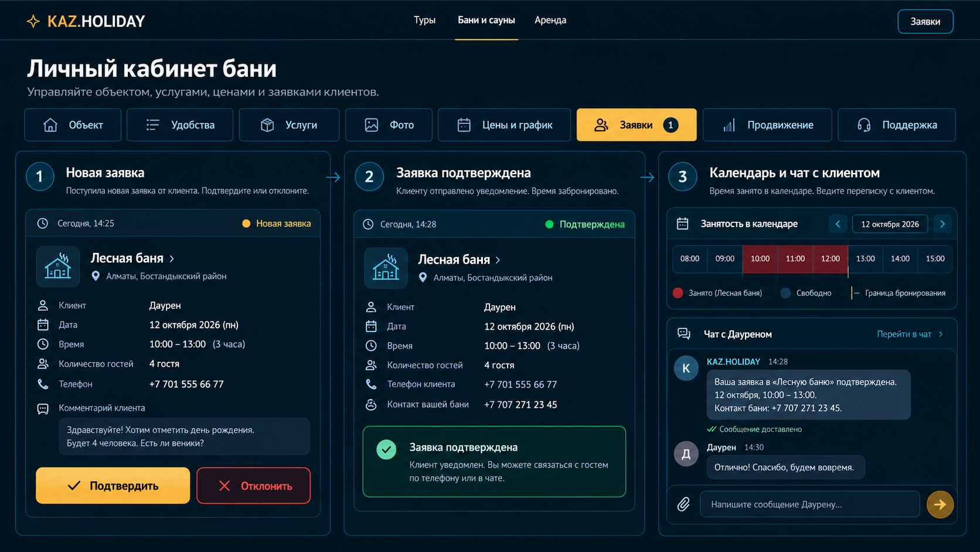The image size is (980, 552).
Task: Go to previous date in calendar
Action: coord(838,224)
